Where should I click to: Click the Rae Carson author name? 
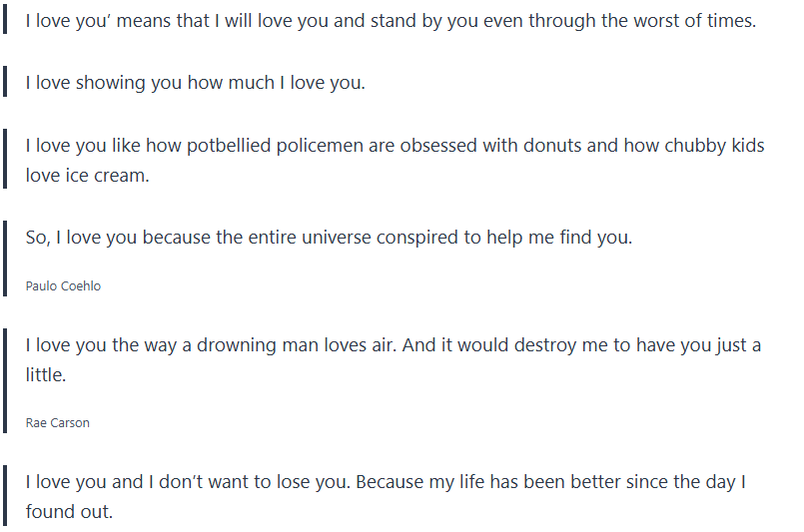(x=58, y=423)
